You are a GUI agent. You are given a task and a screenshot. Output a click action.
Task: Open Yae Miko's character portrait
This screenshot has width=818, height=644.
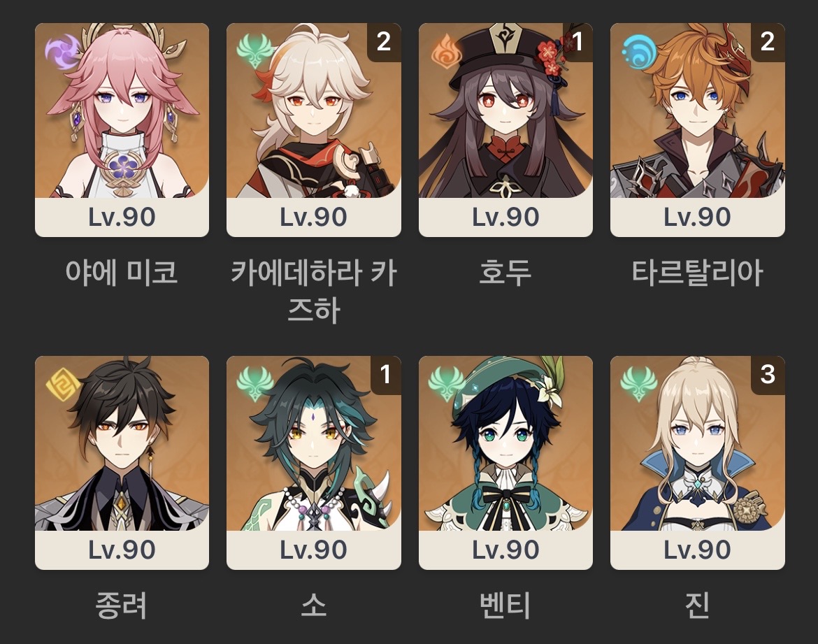(x=122, y=110)
